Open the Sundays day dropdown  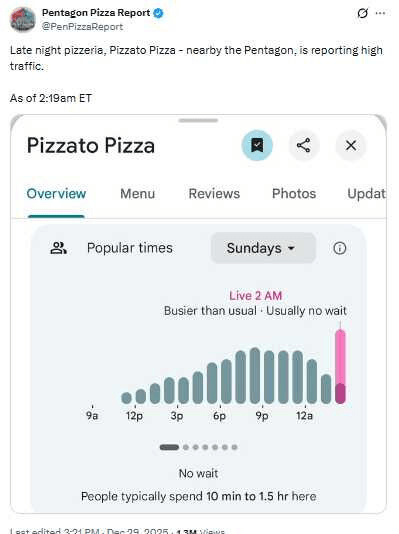[x=263, y=248]
